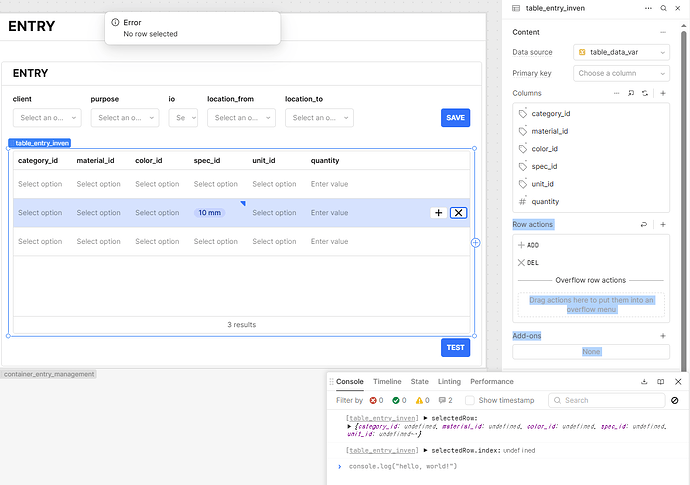
Task: Select material_id column in inspector list
Action: tap(591, 131)
